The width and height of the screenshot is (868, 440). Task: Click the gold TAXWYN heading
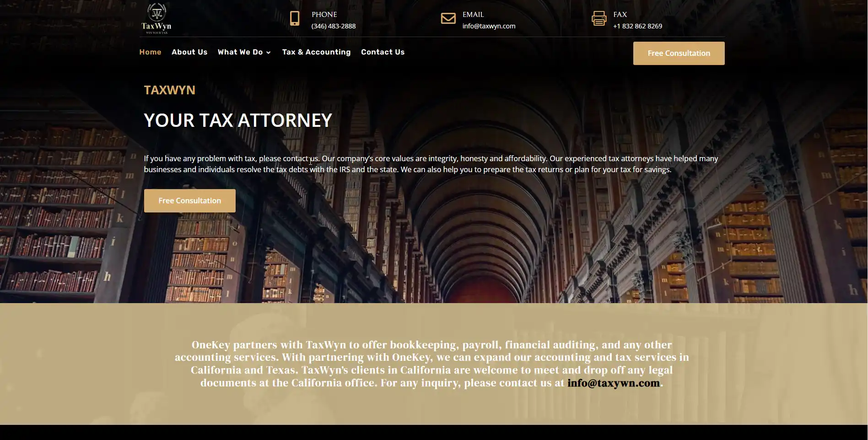click(169, 90)
